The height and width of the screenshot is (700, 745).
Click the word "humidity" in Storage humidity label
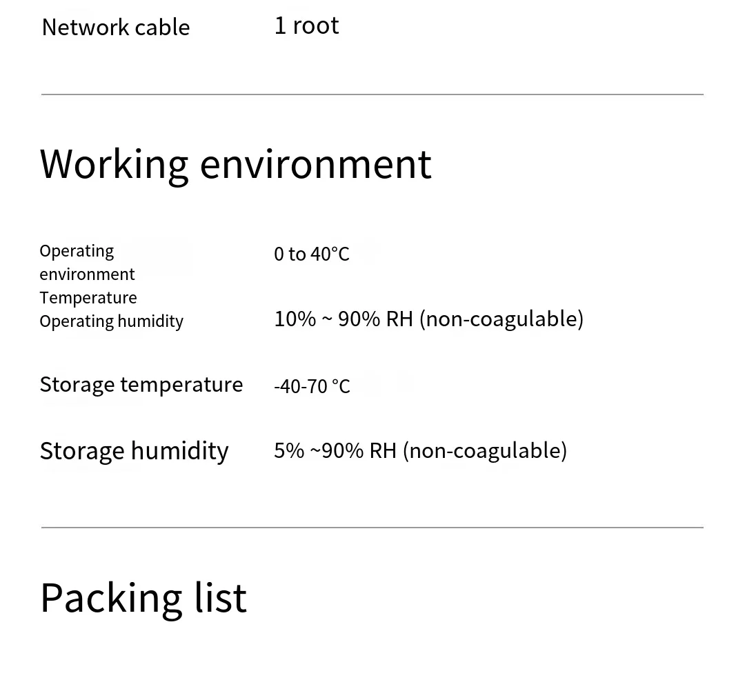coord(179,451)
